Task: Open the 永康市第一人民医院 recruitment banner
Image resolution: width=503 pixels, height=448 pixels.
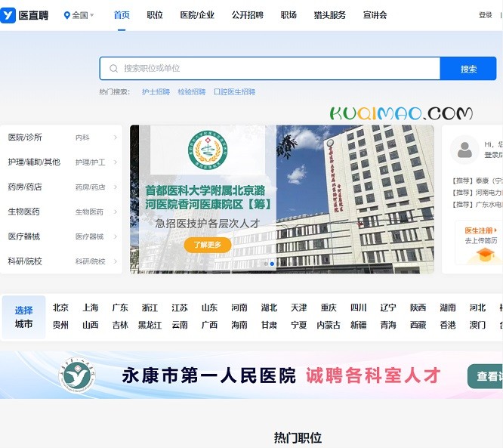Action: click(x=251, y=375)
